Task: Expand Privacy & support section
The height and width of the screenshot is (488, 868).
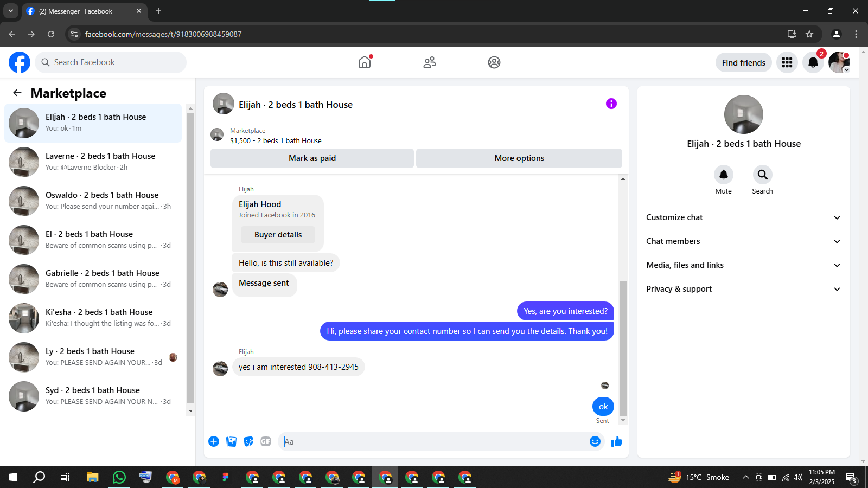Action: [x=744, y=289]
